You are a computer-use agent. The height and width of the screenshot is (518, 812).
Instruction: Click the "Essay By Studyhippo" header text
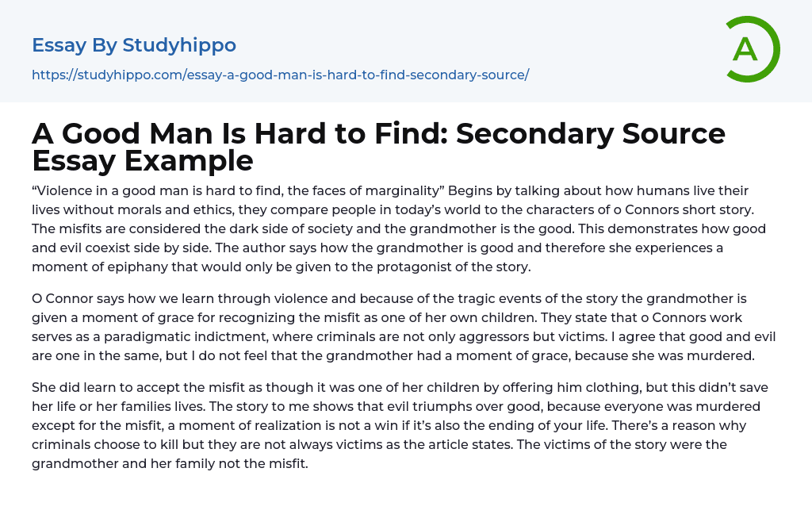coord(134,45)
